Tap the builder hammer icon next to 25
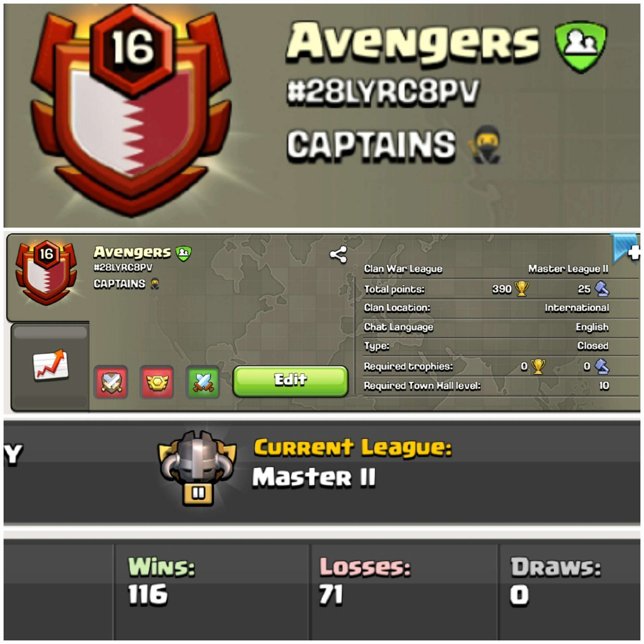Viewport: 644px width, 644px height. [602, 289]
